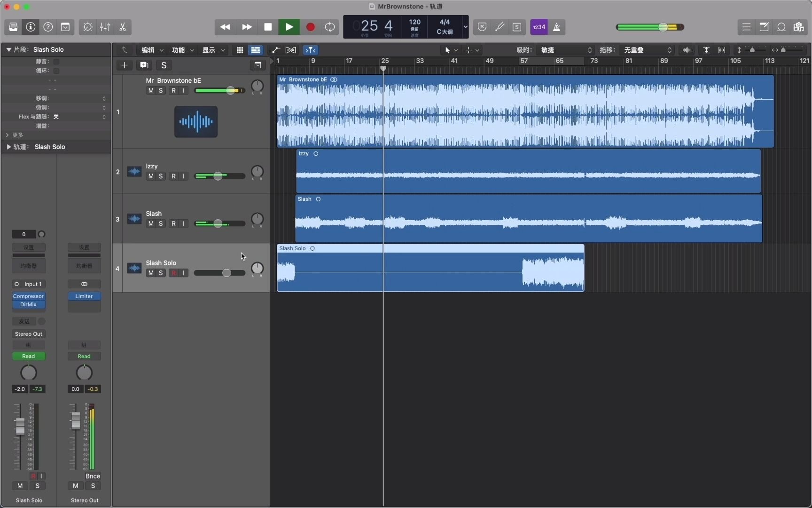This screenshot has width=812, height=508.
Task: Open the LCD display mode dropdown arrow
Action: click(x=465, y=27)
